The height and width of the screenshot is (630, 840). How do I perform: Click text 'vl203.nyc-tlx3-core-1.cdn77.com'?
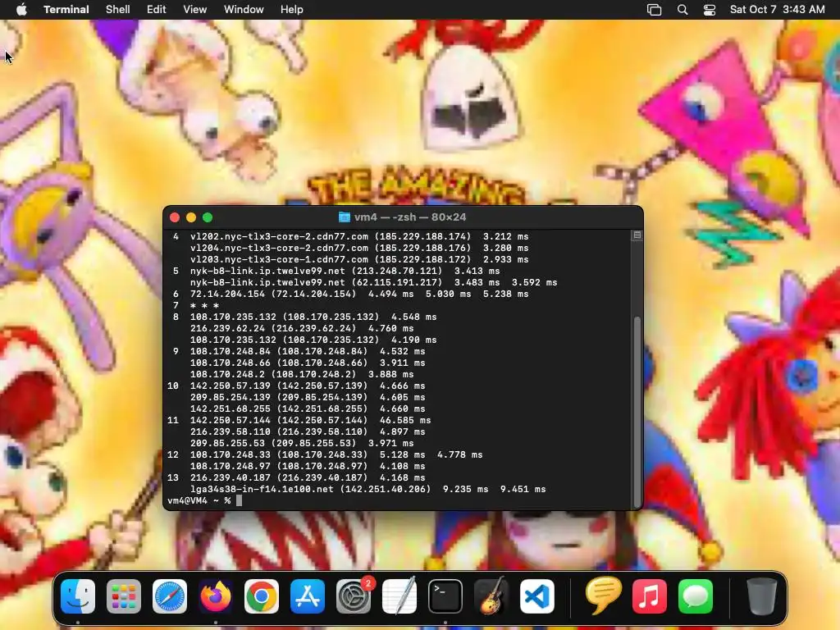[279, 259]
